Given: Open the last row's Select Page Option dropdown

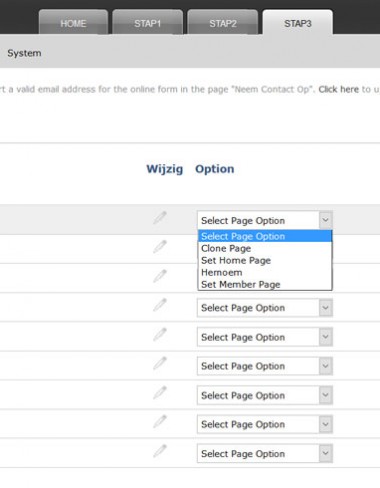Looking at the screenshot, I should click(x=265, y=453).
